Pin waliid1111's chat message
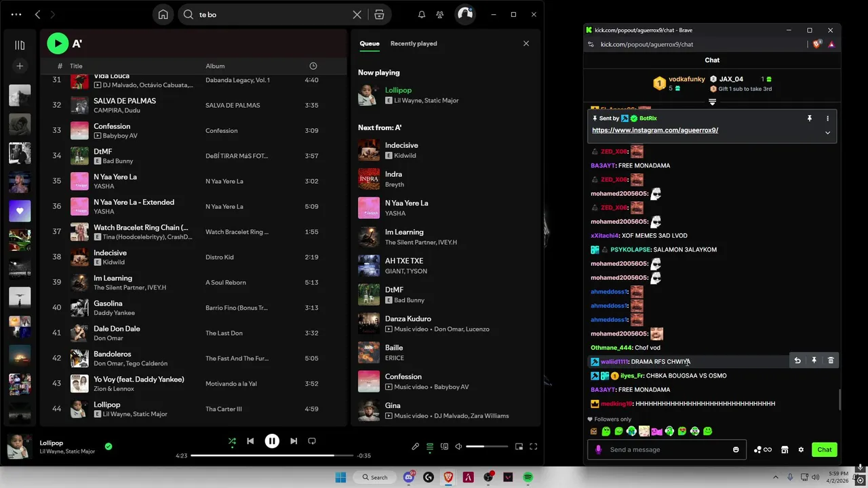 [x=814, y=361]
